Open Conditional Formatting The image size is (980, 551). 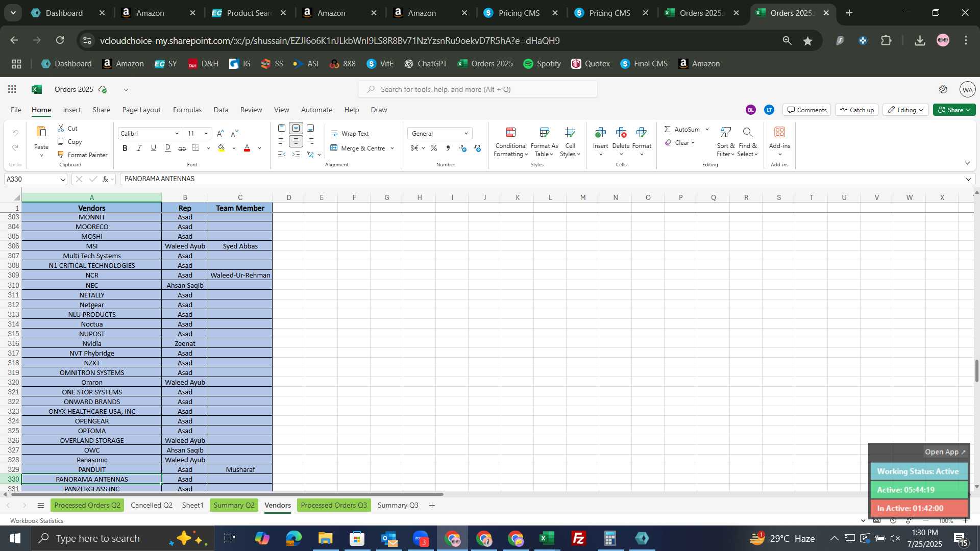point(511,141)
